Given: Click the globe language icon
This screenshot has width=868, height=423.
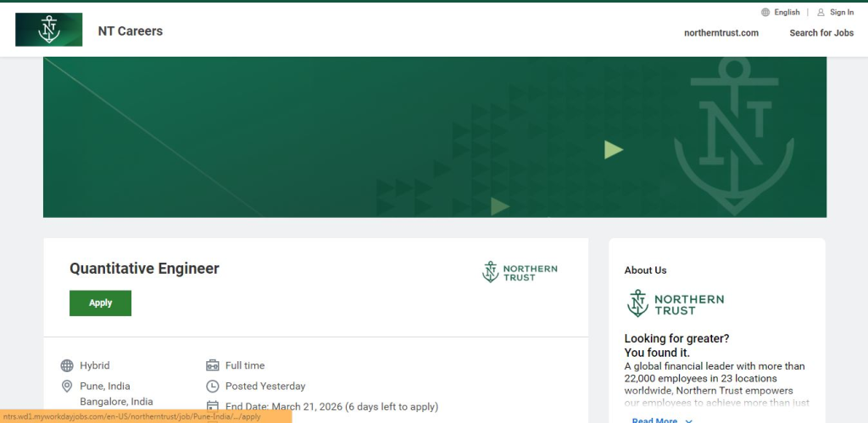Looking at the screenshot, I should [x=765, y=12].
